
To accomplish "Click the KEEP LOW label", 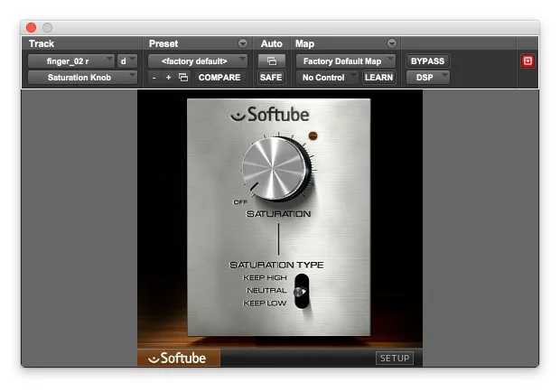I will tap(265, 303).
